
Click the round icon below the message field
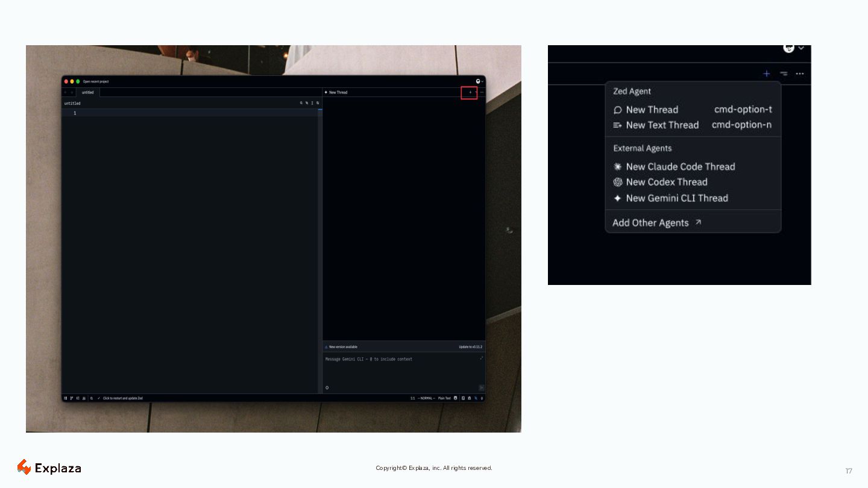coord(327,387)
